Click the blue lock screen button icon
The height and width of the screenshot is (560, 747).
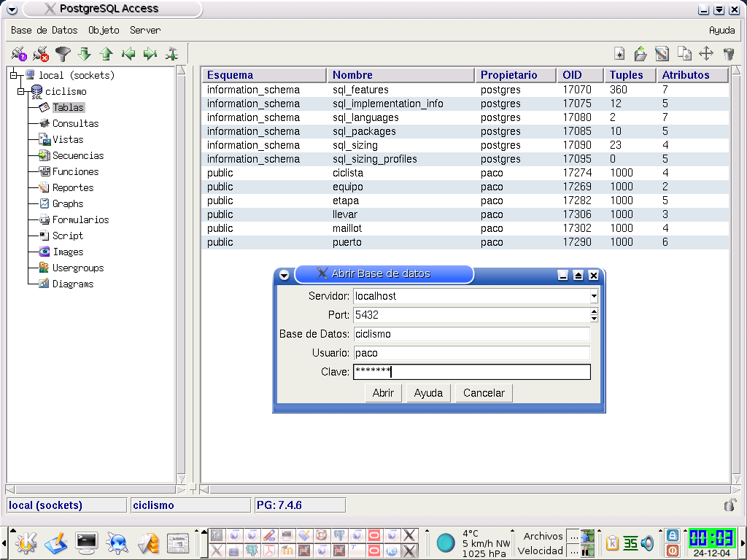tap(672, 535)
